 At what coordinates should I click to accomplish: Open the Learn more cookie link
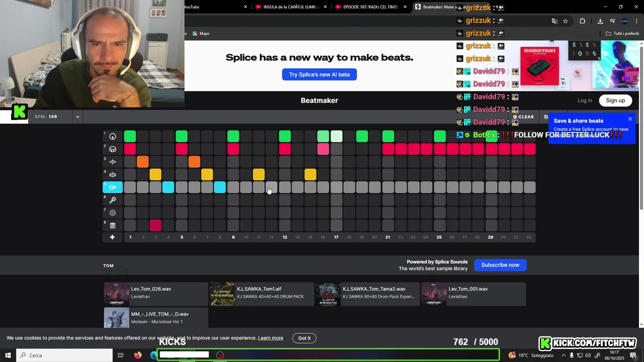coord(271,338)
